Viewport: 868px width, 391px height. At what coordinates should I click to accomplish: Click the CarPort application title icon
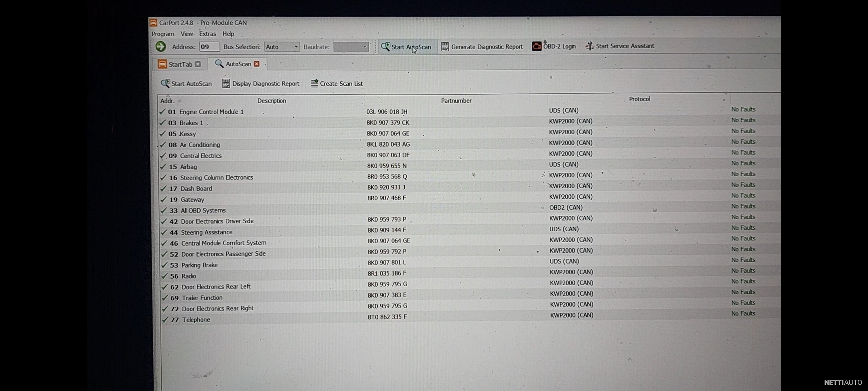click(x=153, y=23)
